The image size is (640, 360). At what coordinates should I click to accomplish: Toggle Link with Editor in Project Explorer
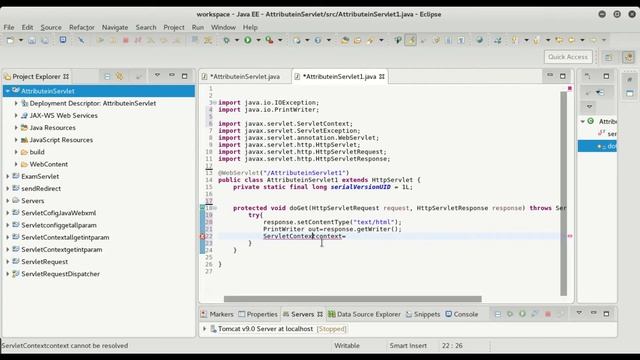tap(119, 76)
